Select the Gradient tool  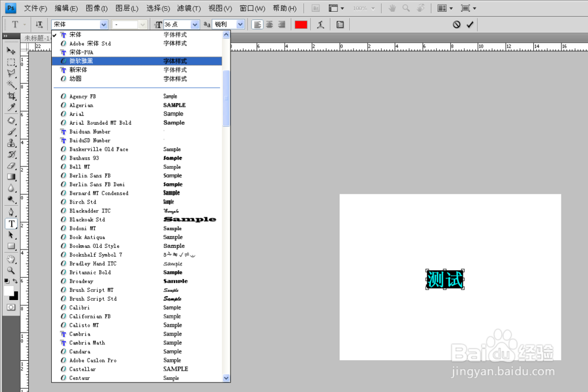(11, 177)
